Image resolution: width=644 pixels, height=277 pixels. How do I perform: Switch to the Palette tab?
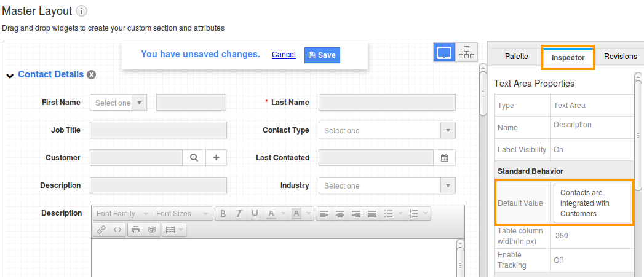point(516,57)
